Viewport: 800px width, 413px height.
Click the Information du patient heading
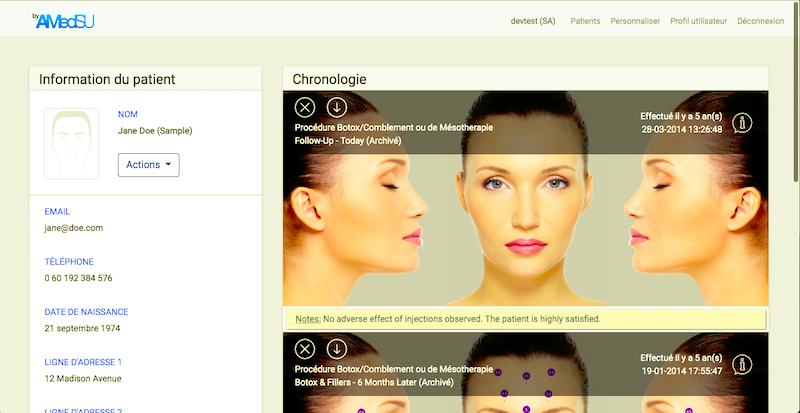click(107, 79)
